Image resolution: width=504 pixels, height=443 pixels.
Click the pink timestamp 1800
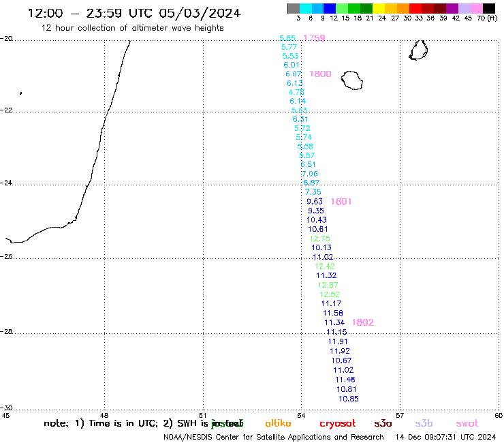[320, 74]
